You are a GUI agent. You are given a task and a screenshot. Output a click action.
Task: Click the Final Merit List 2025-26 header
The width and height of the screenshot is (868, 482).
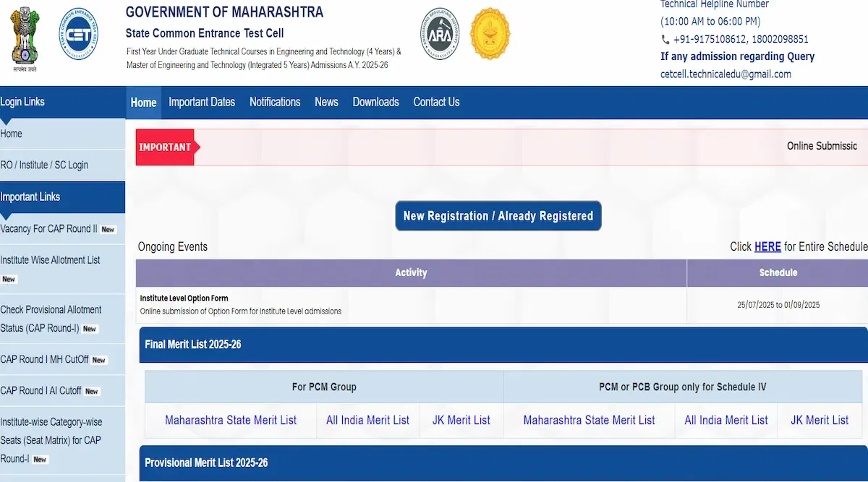pyautogui.click(x=503, y=345)
